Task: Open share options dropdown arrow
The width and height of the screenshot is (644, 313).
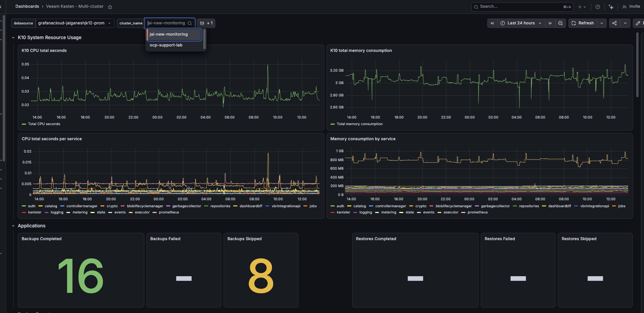Action: pos(625,23)
